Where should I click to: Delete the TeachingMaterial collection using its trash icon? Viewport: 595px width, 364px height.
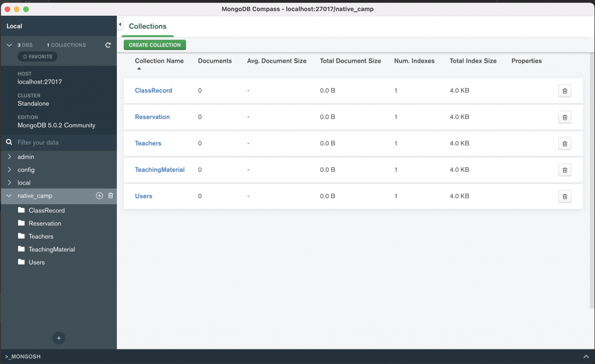click(x=565, y=170)
